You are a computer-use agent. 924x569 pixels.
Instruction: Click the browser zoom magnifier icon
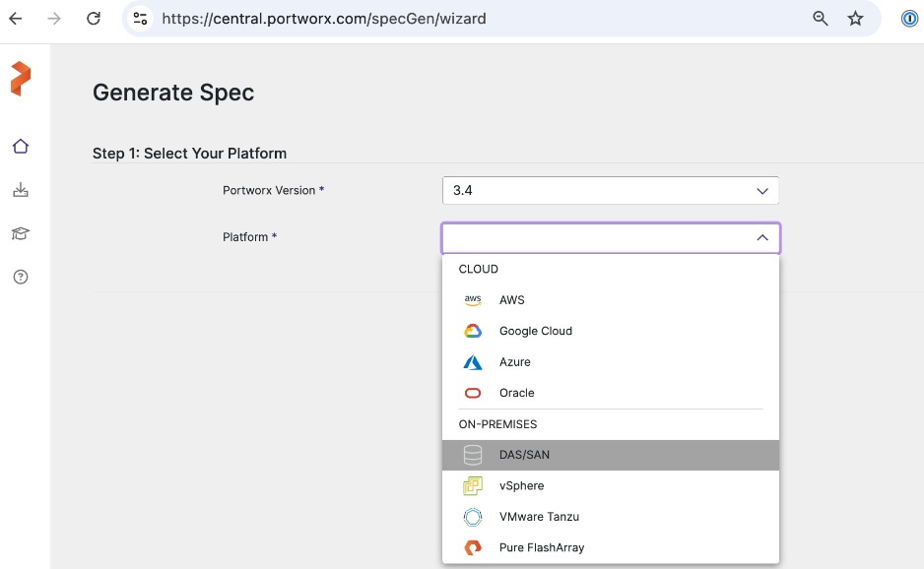[820, 19]
